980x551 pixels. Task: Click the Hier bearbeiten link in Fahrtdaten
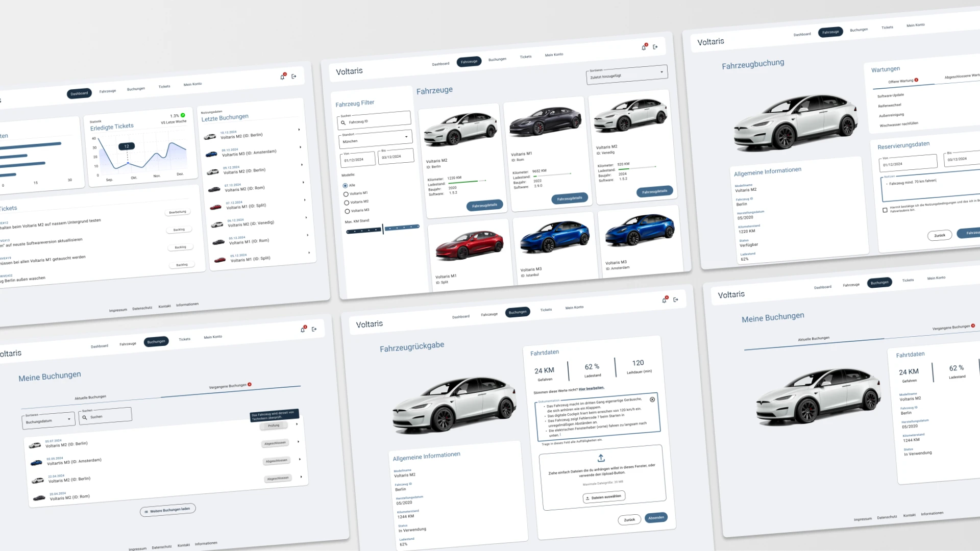592,388
